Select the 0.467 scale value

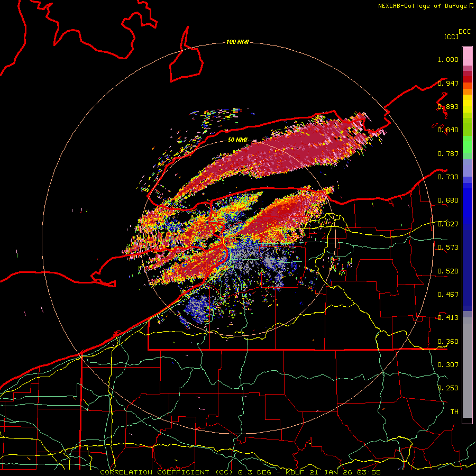coord(448,295)
